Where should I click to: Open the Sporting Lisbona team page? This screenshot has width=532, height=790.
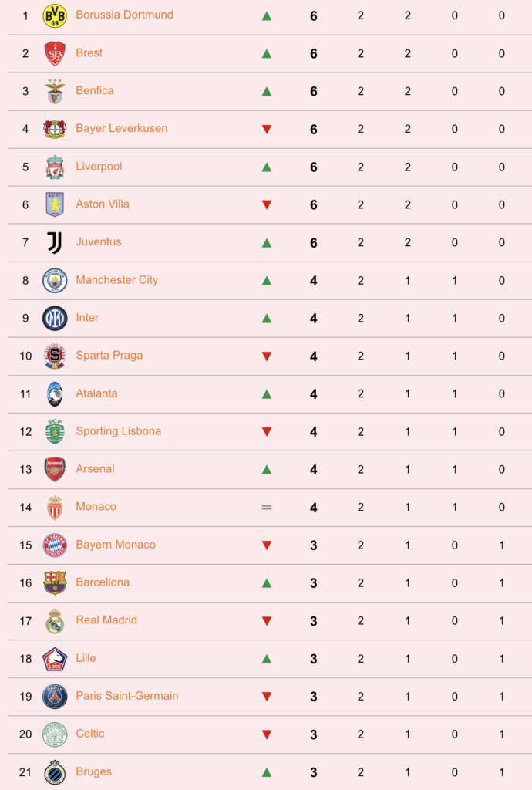118,431
